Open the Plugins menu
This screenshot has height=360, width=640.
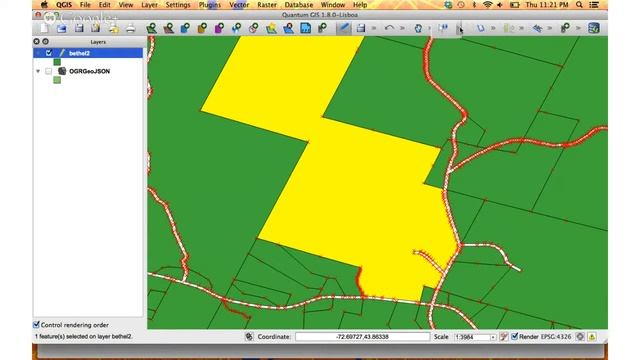(x=210, y=5)
